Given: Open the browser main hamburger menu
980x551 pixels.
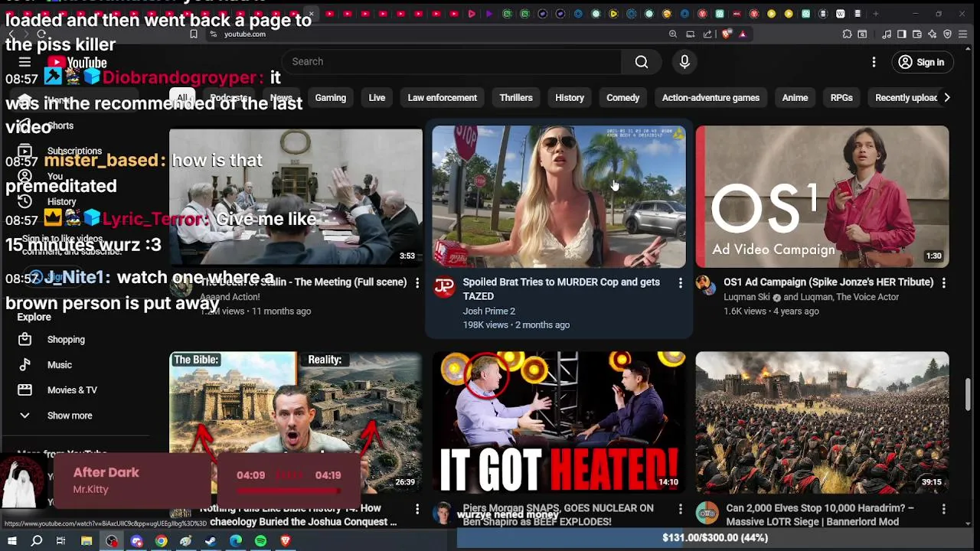Looking at the screenshot, I should coord(962,34).
